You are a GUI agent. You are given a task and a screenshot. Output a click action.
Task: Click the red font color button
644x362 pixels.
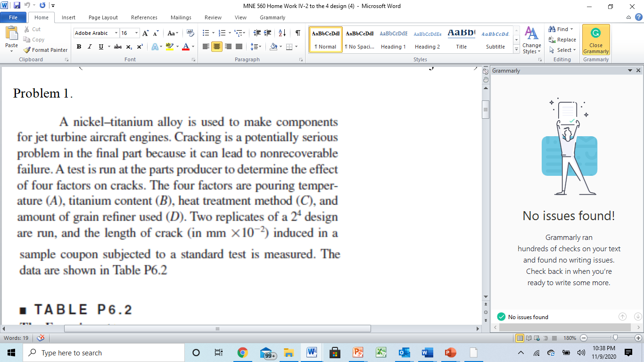(x=185, y=47)
